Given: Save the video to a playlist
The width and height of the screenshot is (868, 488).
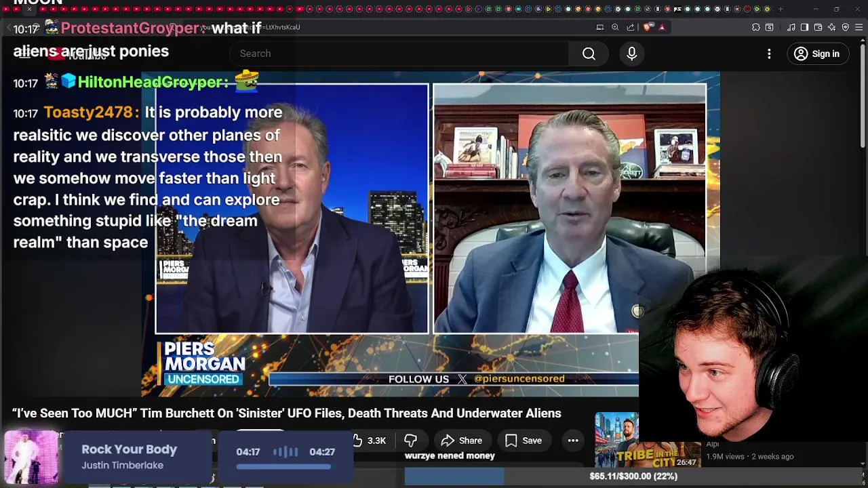Looking at the screenshot, I should [x=524, y=441].
